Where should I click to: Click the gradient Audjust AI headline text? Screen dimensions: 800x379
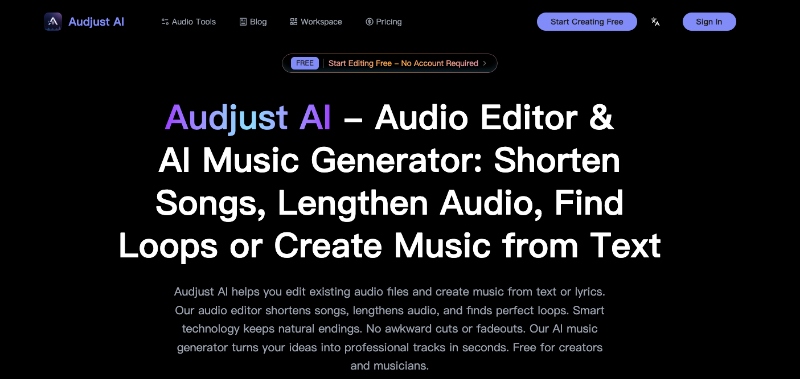(x=248, y=118)
